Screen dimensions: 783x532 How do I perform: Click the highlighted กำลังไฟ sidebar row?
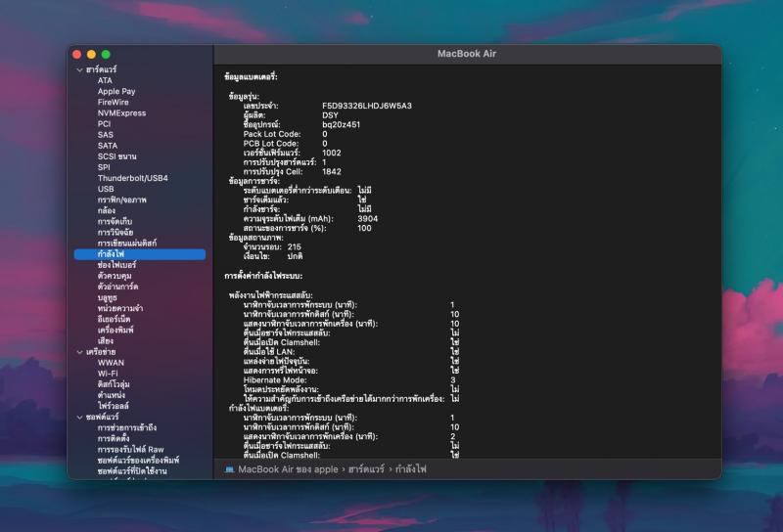[140, 254]
